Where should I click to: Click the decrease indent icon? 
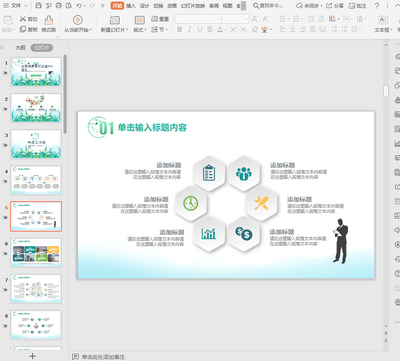311,19
